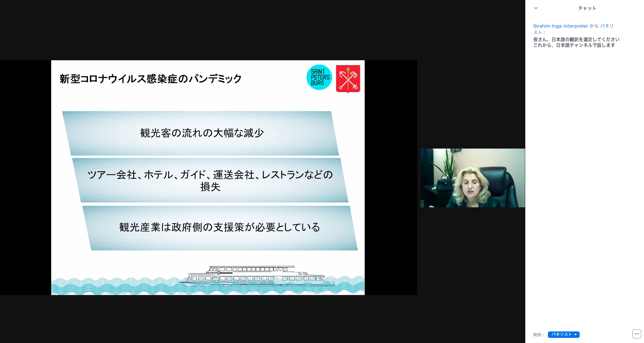Click the チャット panel title
The height and width of the screenshot is (343, 644).
(587, 8)
